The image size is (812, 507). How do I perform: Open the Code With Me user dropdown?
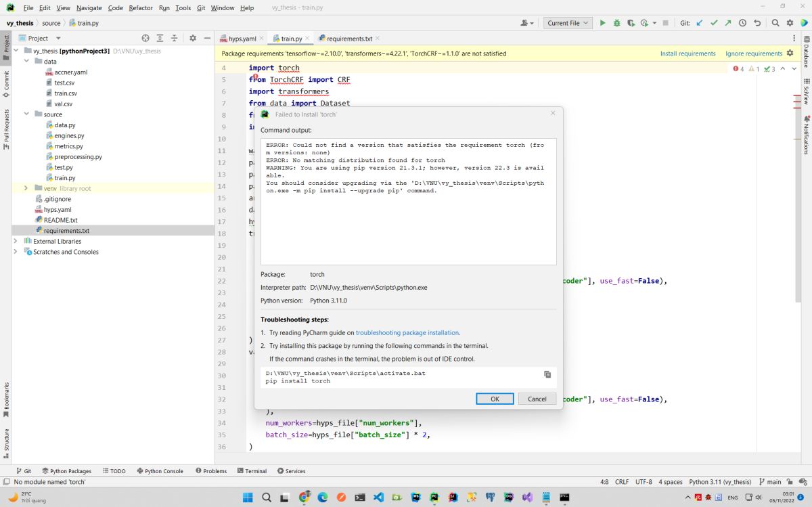pyautogui.click(x=528, y=23)
